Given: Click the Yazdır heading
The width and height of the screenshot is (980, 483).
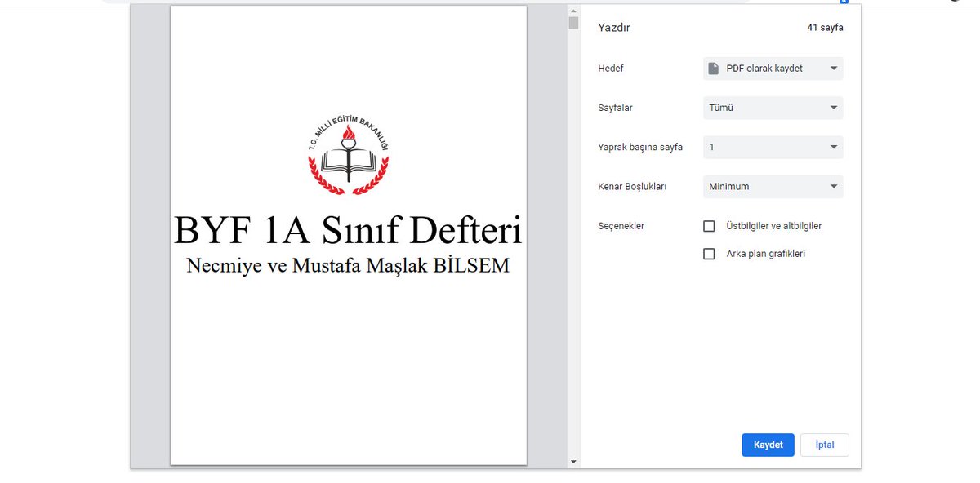Looking at the screenshot, I should point(614,28).
